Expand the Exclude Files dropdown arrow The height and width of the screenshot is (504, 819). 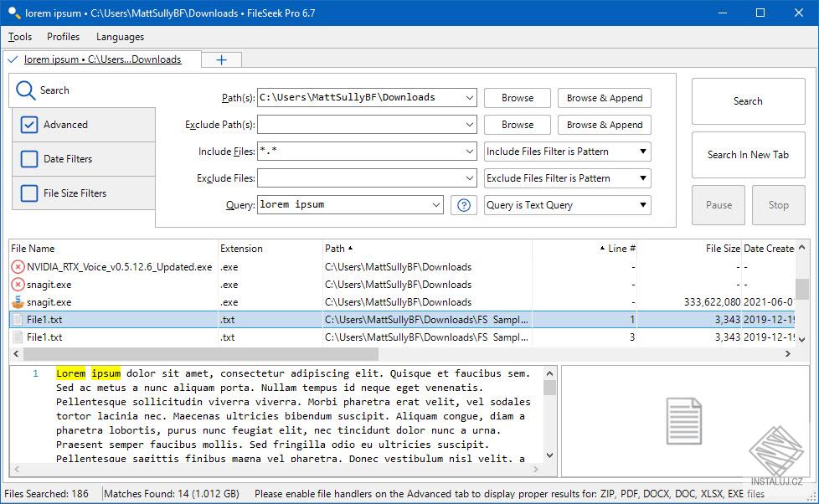469,178
